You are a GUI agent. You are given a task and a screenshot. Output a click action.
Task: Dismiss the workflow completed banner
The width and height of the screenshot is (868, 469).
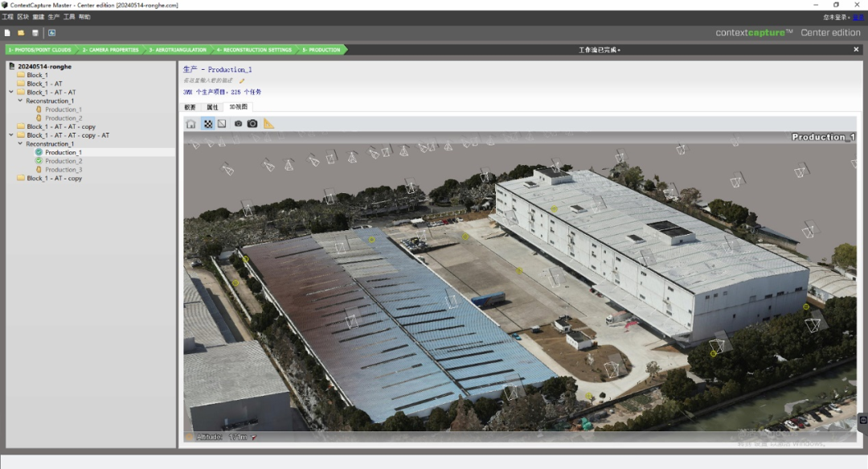coord(856,49)
